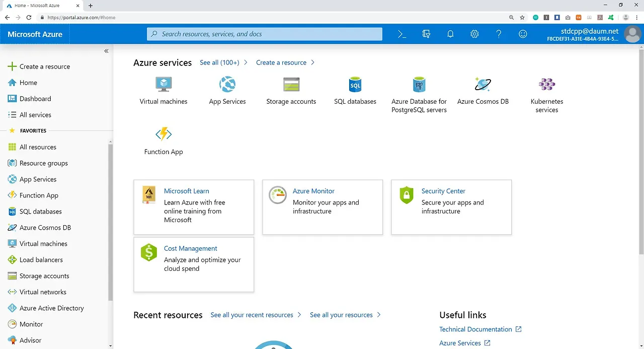Open the Directory + subscription filter icon
644x349 pixels.
pos(426,34)
